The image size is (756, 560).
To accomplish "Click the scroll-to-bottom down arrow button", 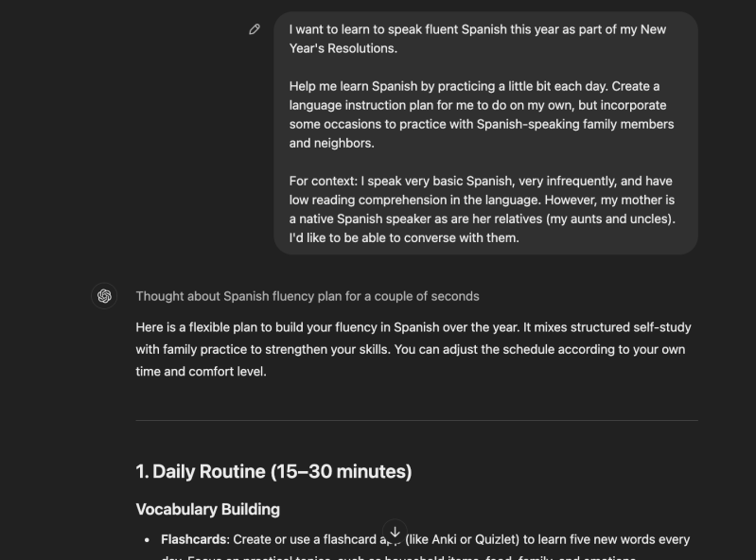I will [x=396, y=533].
